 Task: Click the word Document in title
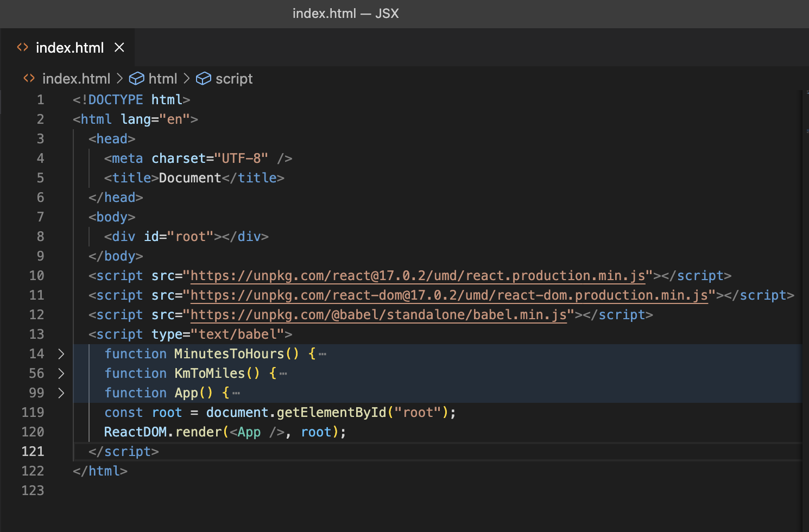(x=190, y=178)
